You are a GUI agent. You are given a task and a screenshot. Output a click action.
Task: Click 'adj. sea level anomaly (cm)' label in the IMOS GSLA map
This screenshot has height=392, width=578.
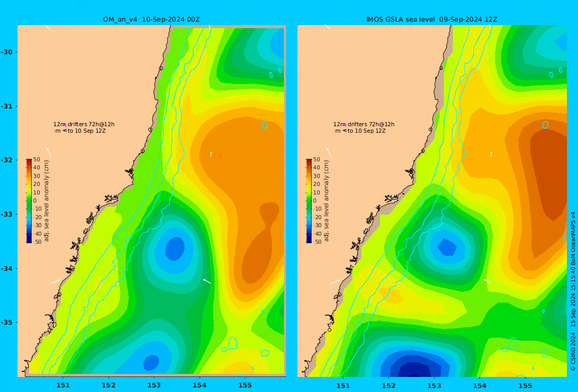pos(326,201)
